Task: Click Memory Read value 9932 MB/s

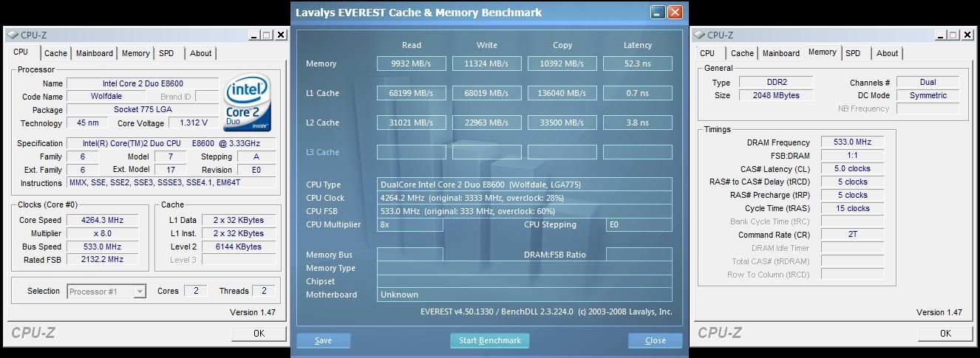Action: [x=412, y=64]
